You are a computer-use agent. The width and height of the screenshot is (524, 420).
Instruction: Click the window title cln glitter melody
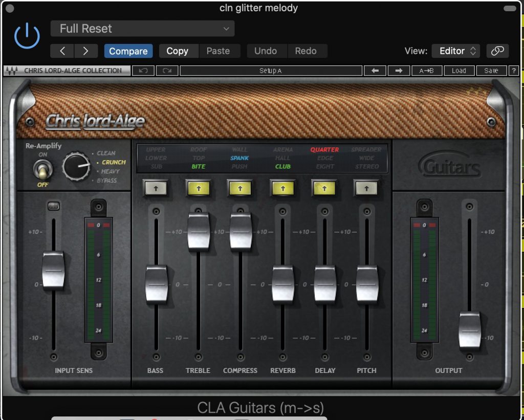(x=258, y=8)
